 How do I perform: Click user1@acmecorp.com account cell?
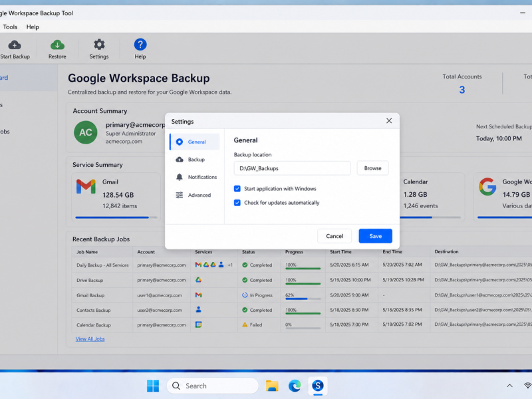[160, 295]
